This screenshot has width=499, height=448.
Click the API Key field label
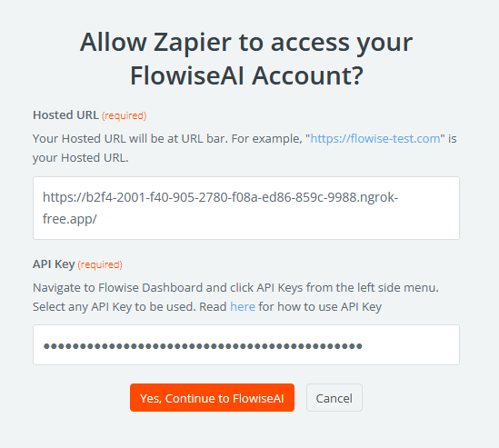coord(54,264)
